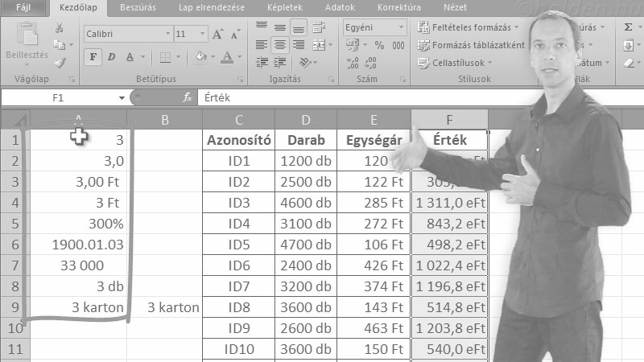Toggle left horizontal alignment

(x=262, y=45)
